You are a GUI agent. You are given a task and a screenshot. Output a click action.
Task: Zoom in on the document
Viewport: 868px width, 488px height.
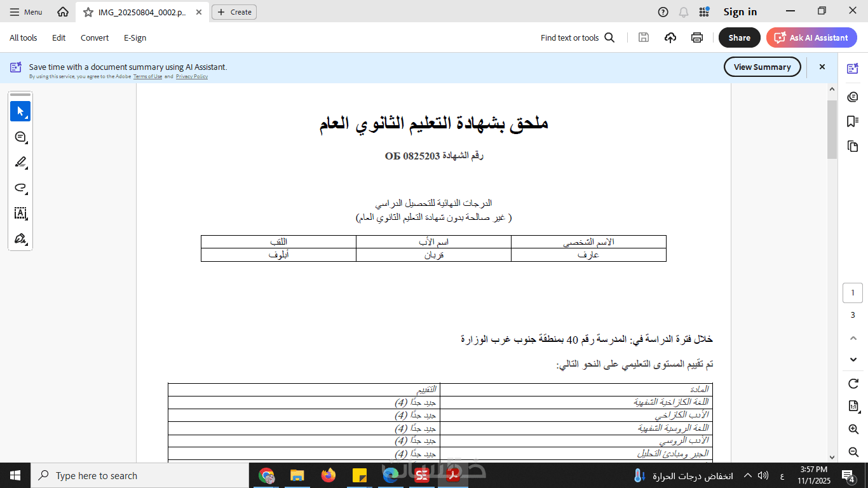(853, 430)
